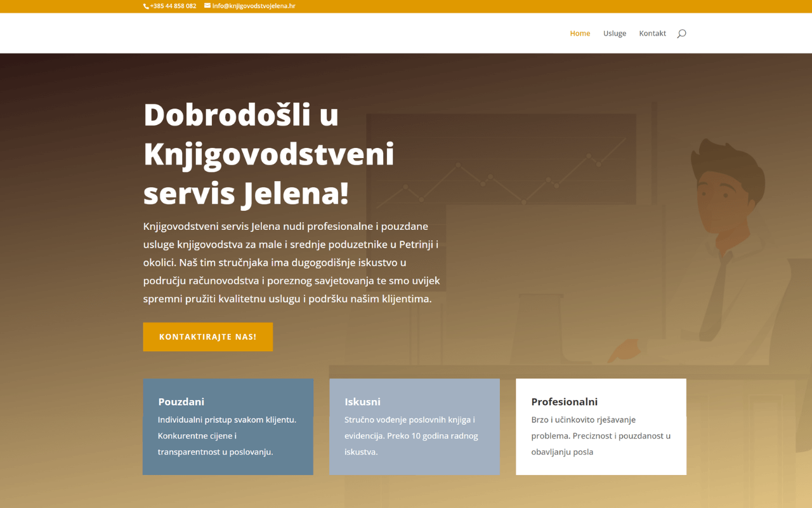
Task: Call the number +385 44 858 082
Action: click(173, 6)
